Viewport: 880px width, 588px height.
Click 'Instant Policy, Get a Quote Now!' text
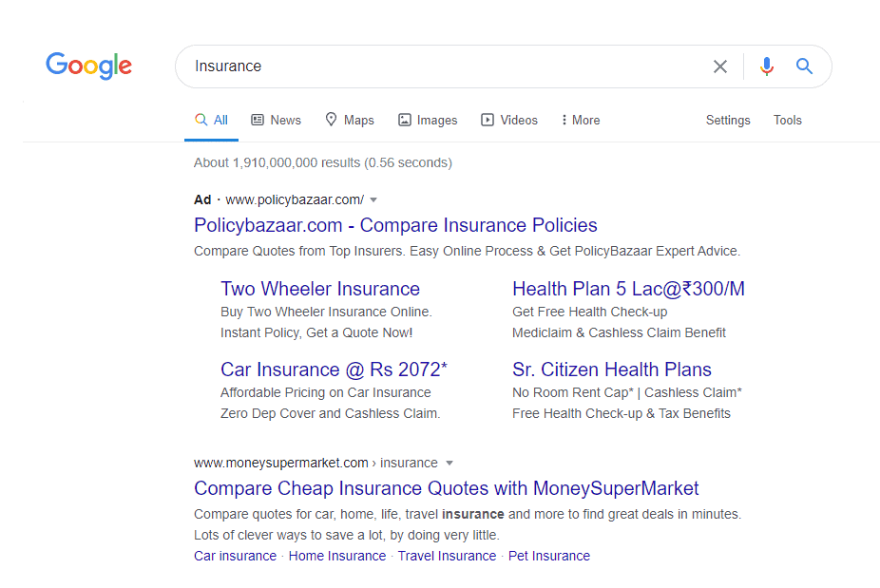[x=316, y=332]
